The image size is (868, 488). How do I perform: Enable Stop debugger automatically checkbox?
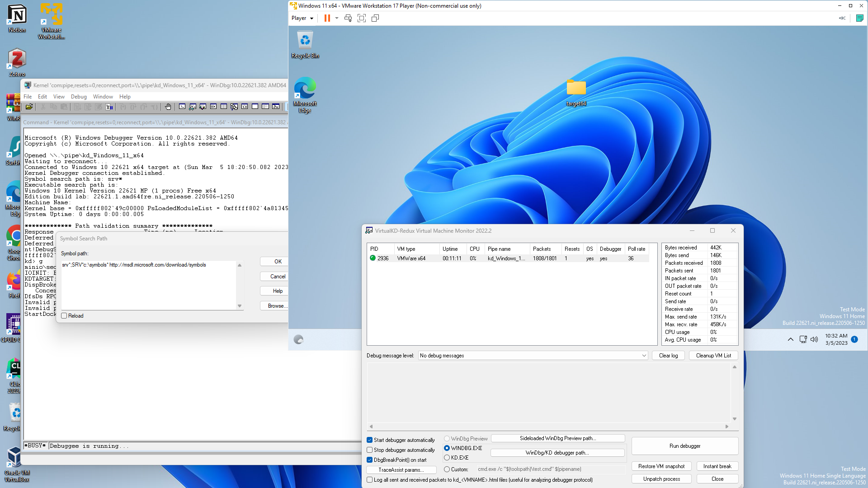point(370,450)
